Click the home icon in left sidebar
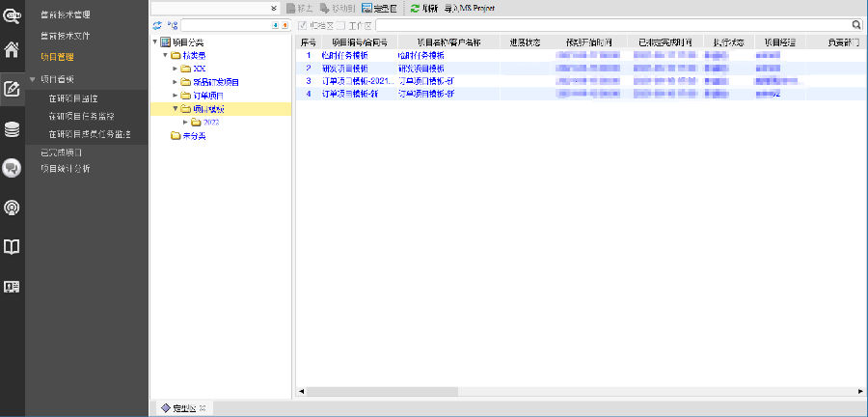Image resolution: width=868 pixels, height=417 pixels. 12,50
